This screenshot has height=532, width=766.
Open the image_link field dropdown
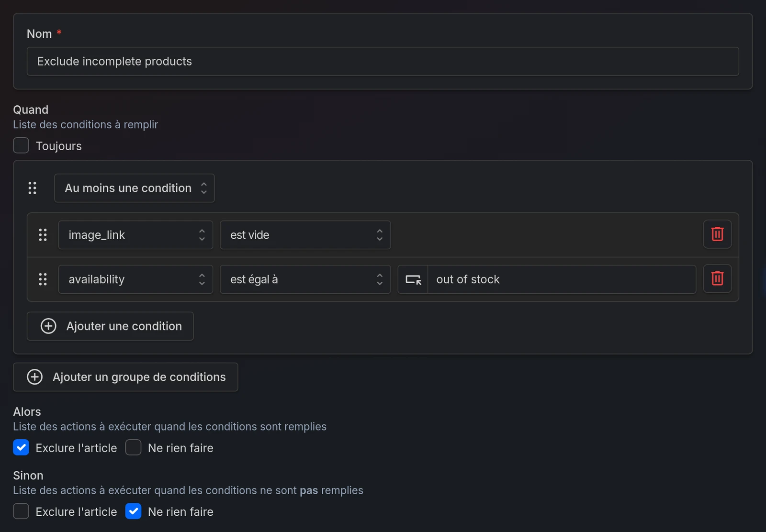135,235
